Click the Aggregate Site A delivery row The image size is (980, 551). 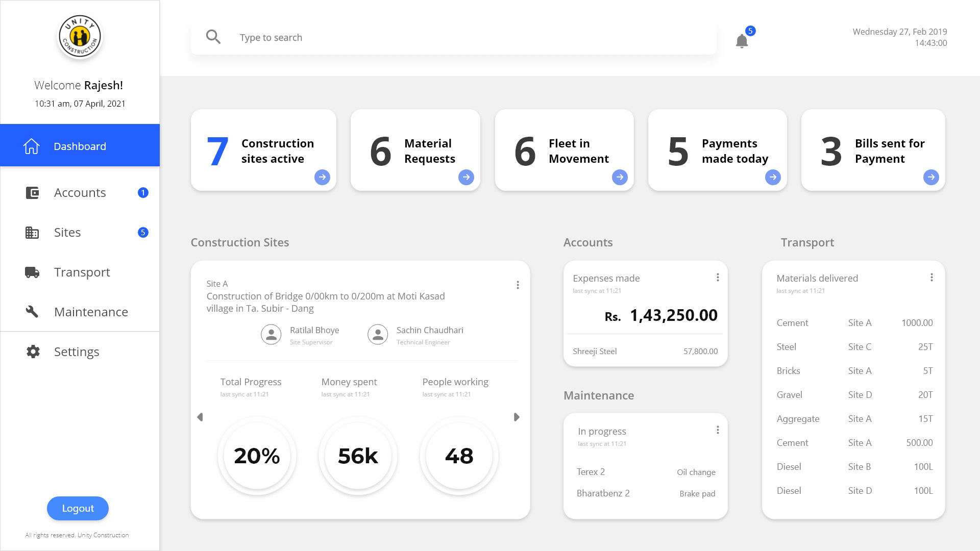coord(854,419)
